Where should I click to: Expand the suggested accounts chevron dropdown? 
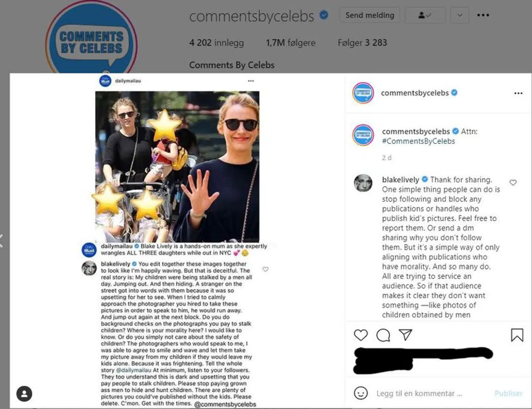point(460,15)
